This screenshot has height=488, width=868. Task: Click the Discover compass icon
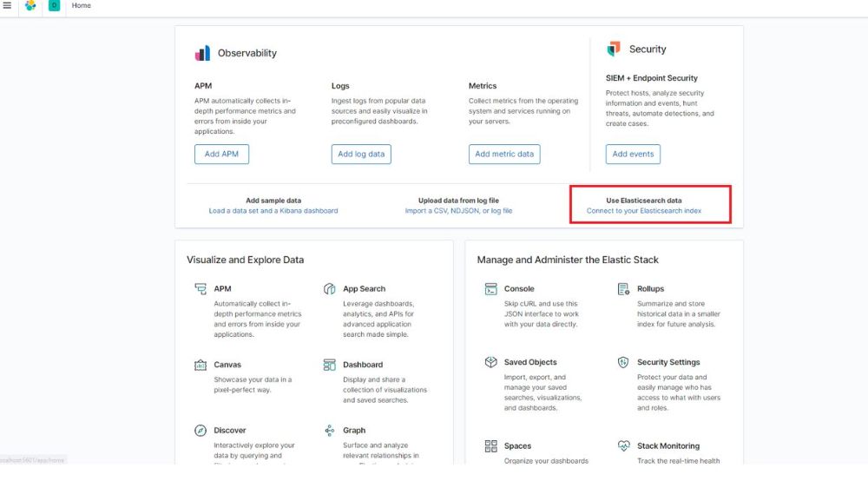tap(201, 431)
